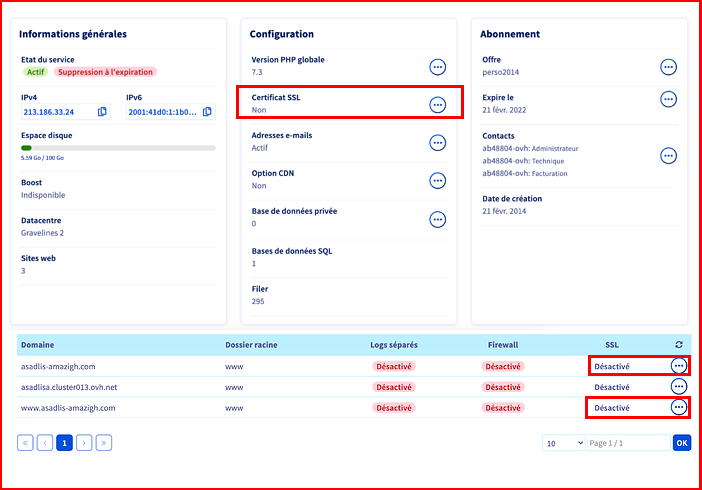Expand the rows-per-page dropdown showing 10
This screenshot has height=490, width=702.
pos(564,442)
